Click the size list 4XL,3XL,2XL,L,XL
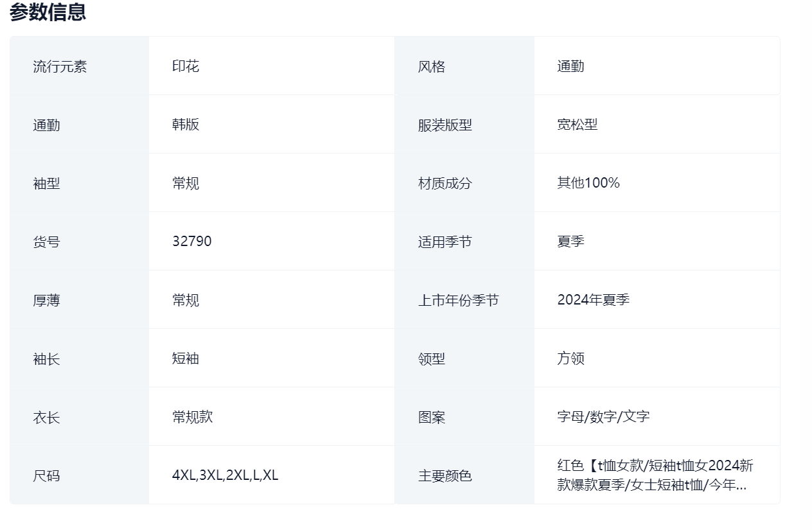Image resolution: width=812 pixels, height=530 pixels. tap(225, 475)
